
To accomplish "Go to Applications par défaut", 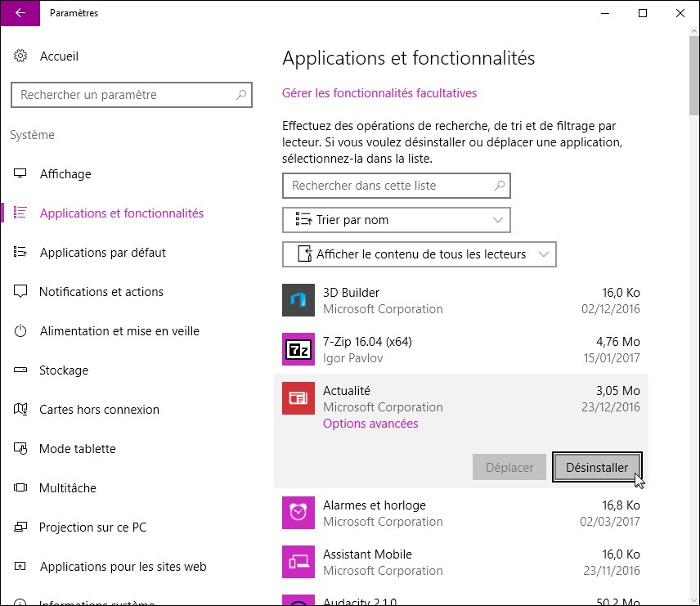I will (x=102, y=253).
